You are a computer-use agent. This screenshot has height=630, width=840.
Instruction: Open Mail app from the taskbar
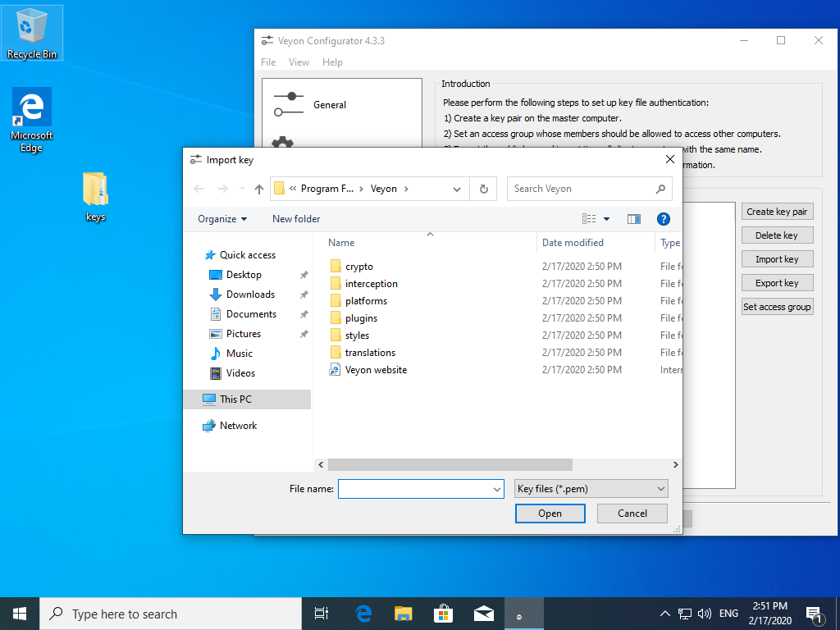coord(484,614)
